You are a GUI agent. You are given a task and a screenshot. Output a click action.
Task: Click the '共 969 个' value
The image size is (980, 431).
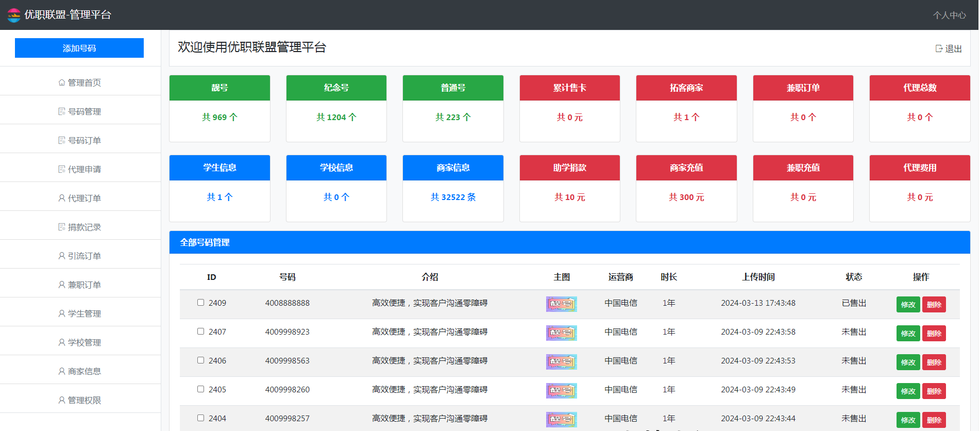[x=219, y=117]
